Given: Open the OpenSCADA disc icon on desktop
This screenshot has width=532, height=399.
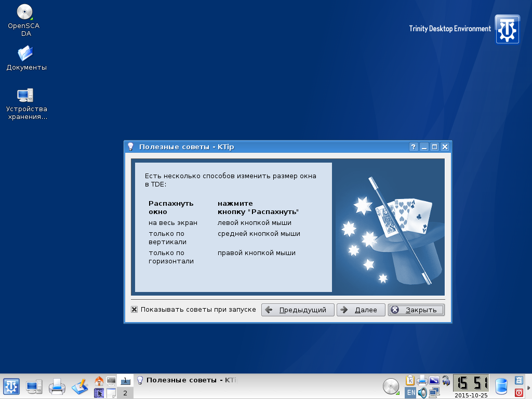Looking at the screenshot, I should pos(24,12).
